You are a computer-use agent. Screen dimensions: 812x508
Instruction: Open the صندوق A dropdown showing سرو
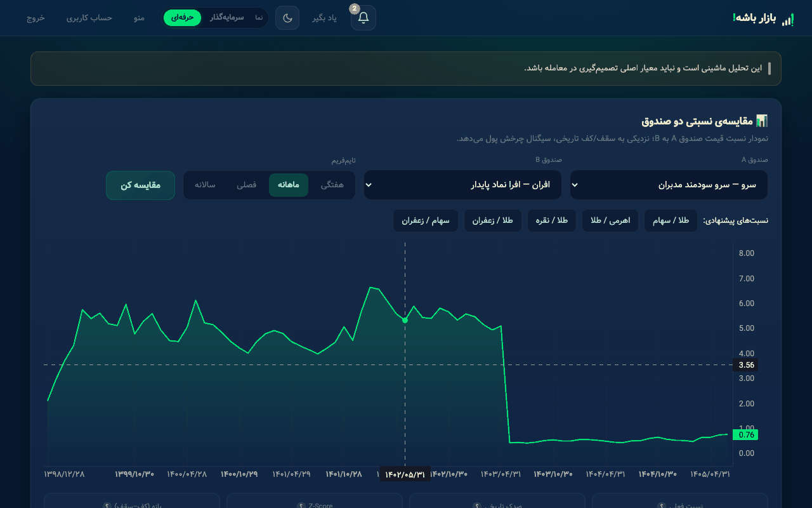point(669,185)
